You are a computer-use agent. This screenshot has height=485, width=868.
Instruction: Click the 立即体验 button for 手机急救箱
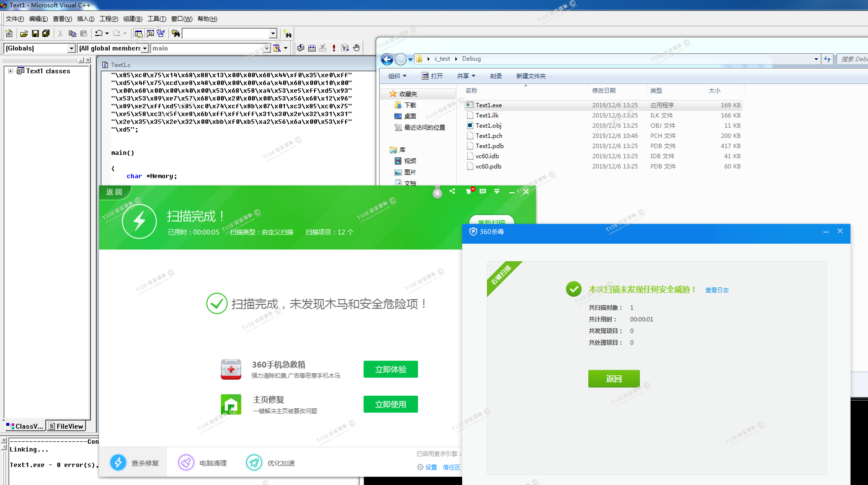390,369
